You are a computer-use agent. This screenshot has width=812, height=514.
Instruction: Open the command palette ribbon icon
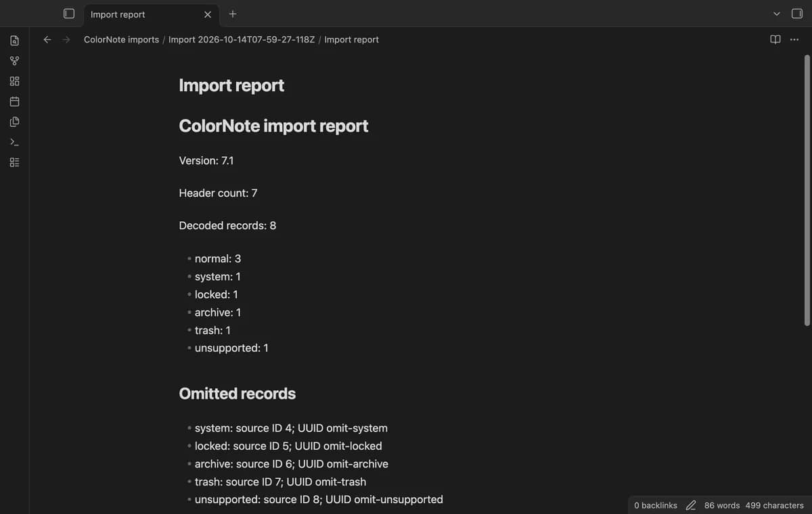pos(14,142)
